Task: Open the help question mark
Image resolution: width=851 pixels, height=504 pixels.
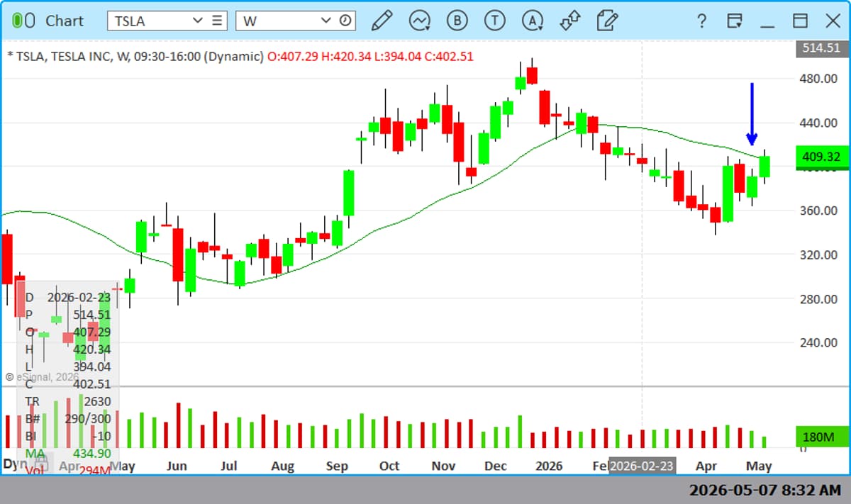Action: point(701,21)
